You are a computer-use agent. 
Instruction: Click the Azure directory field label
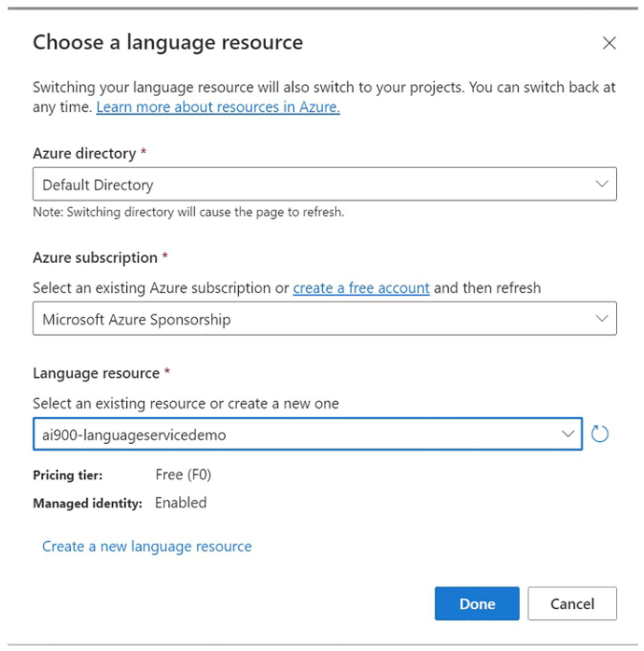[84, 153]
